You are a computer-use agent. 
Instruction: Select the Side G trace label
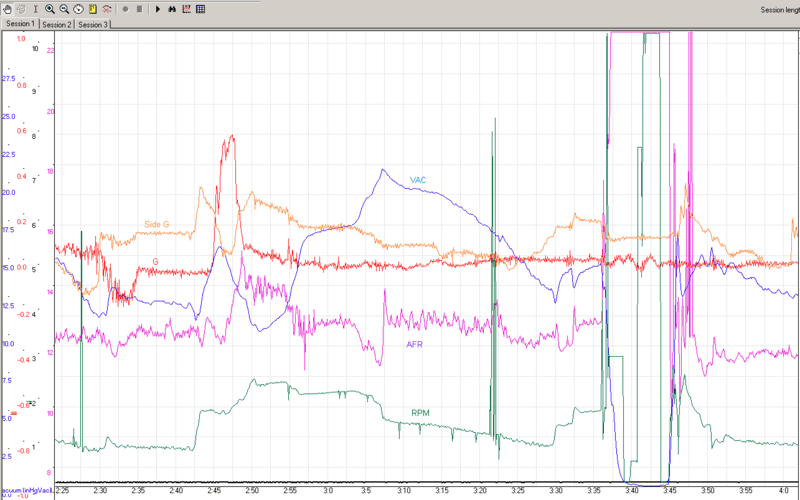(x=158, y=224)
